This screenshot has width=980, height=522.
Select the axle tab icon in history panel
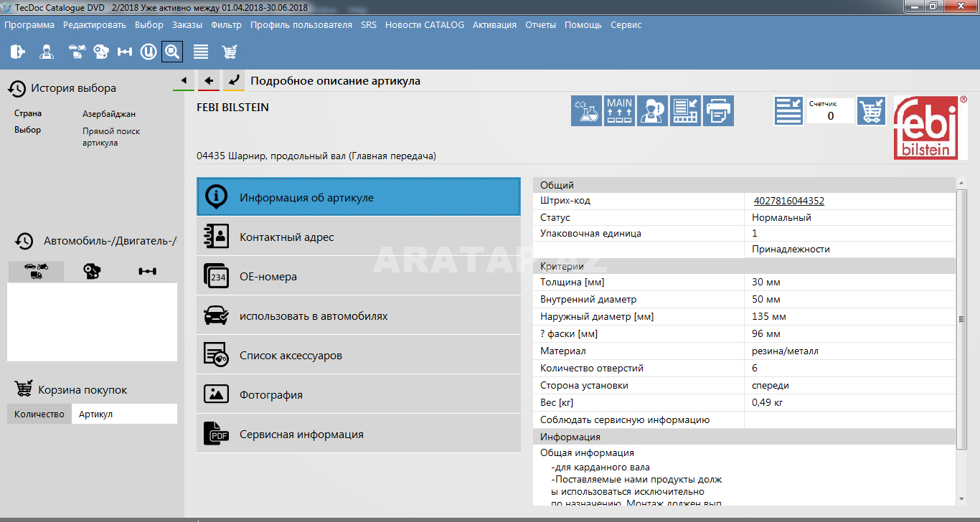click(148, 271)
